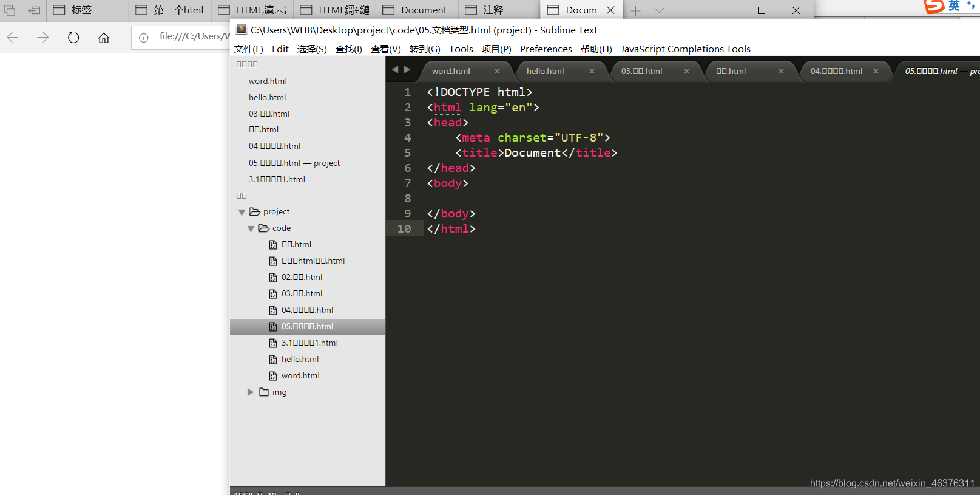Open the 项目(P) menu
The width and height of the screenshot is (980, 495).
(x=496, y=49)
